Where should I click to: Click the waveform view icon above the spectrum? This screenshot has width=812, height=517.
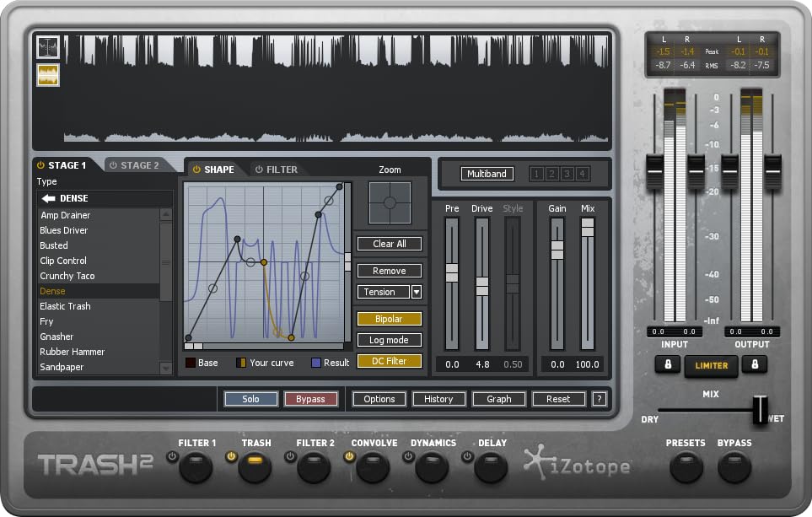(48, 47)
